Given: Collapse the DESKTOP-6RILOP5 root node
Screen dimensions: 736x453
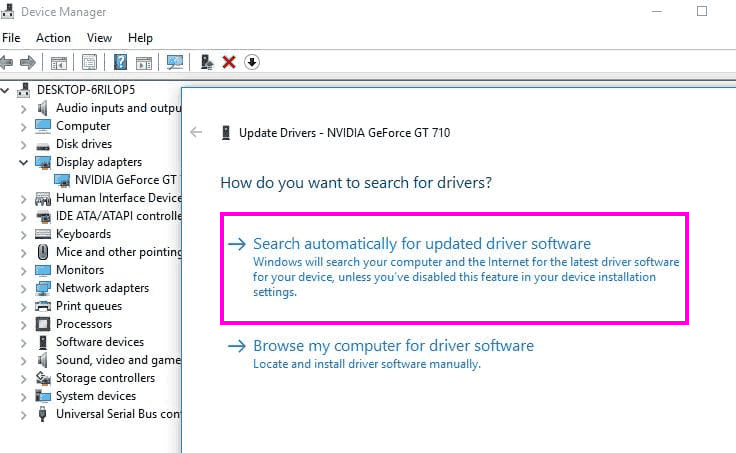Looking at the screenshot, I should tap(5, 90).
